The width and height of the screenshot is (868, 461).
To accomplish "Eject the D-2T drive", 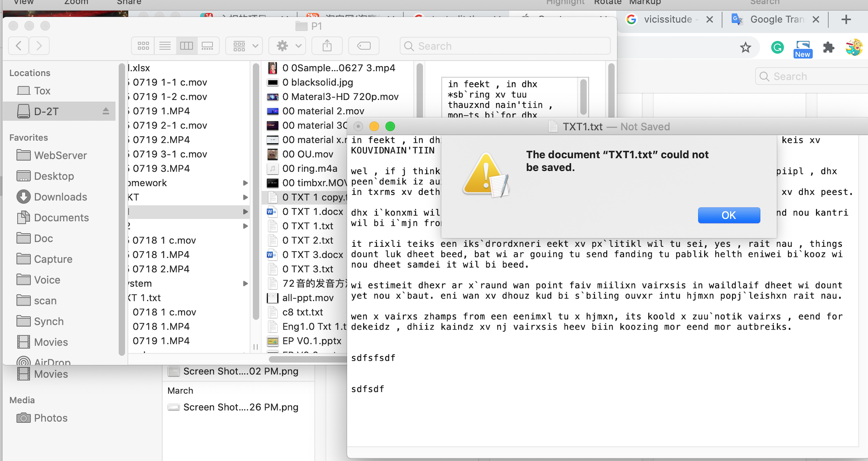I will coord(106,111).
